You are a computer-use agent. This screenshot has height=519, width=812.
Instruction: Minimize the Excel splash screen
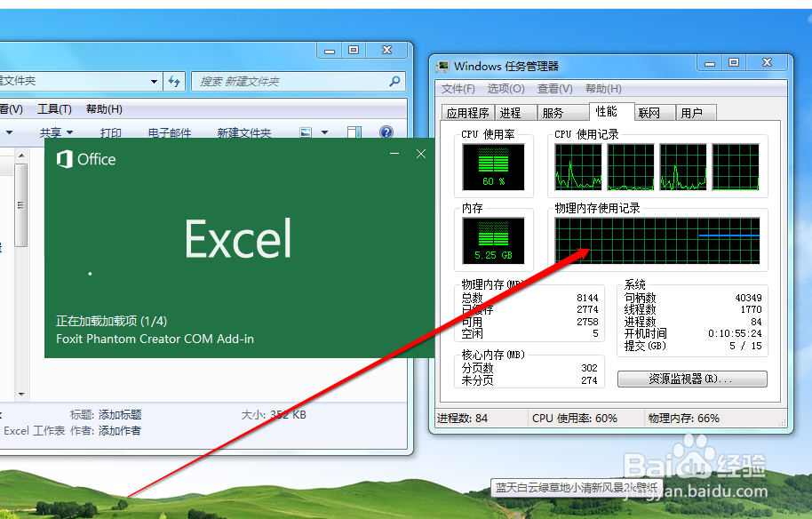click(394, 154)
